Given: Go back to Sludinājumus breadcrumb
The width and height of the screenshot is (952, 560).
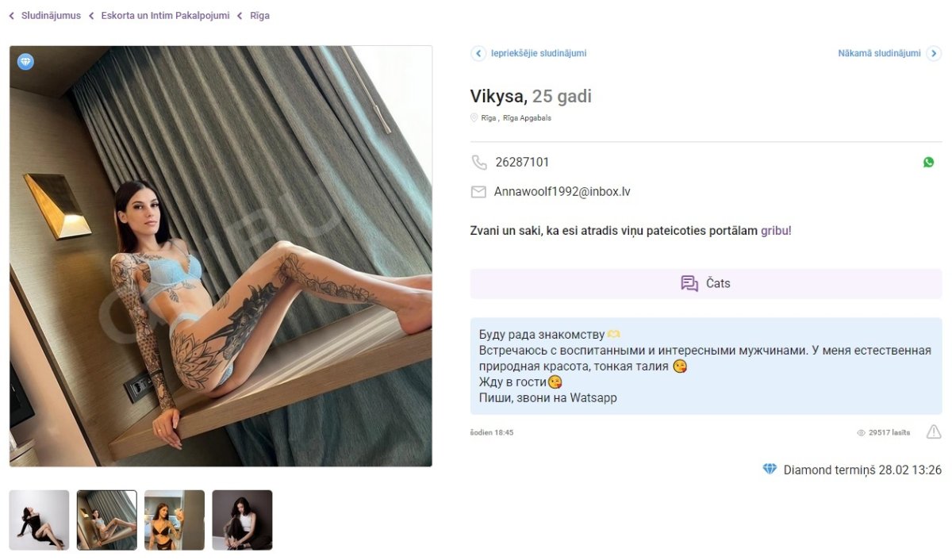Looking at the screenshot, I should pos(51,16).
